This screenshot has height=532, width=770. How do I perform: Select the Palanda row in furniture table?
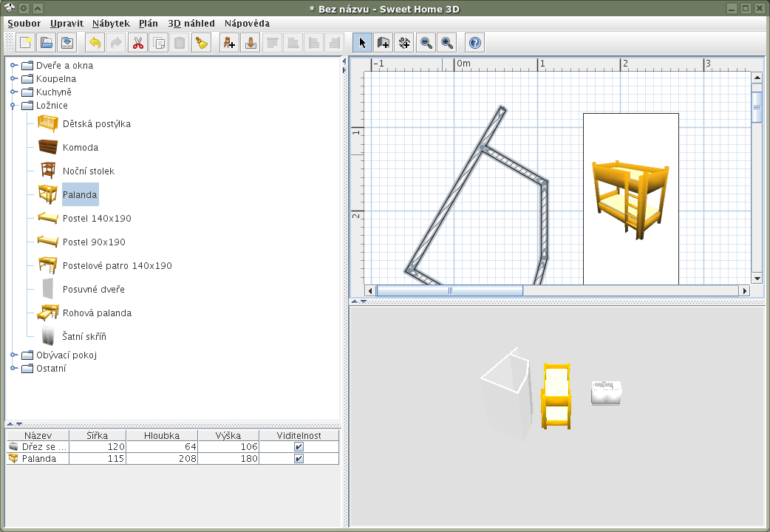tap(173, 458)
